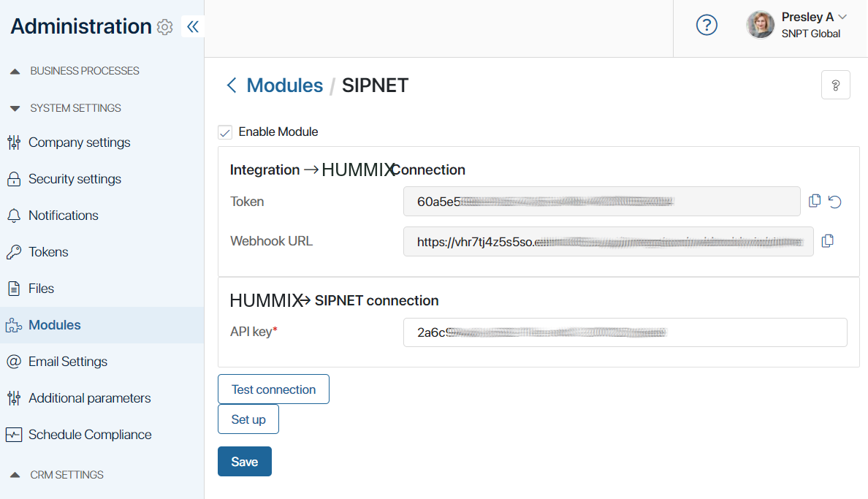The image size is (868, 499).
Task: Click the 'HUMMIX → SIPNET connection' heading
Action: (335, 301)
